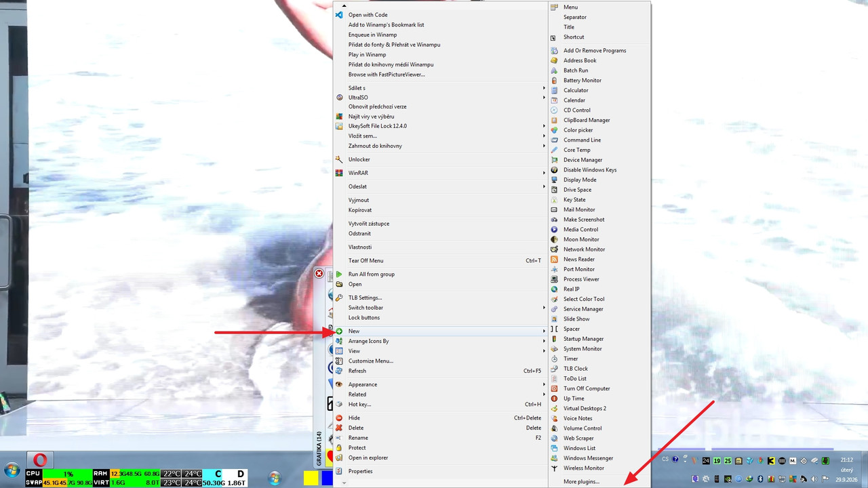This screenshot has width=868, height=488.
Task: Select the Battery Monitor plugin icon
Action: point(554,80)
